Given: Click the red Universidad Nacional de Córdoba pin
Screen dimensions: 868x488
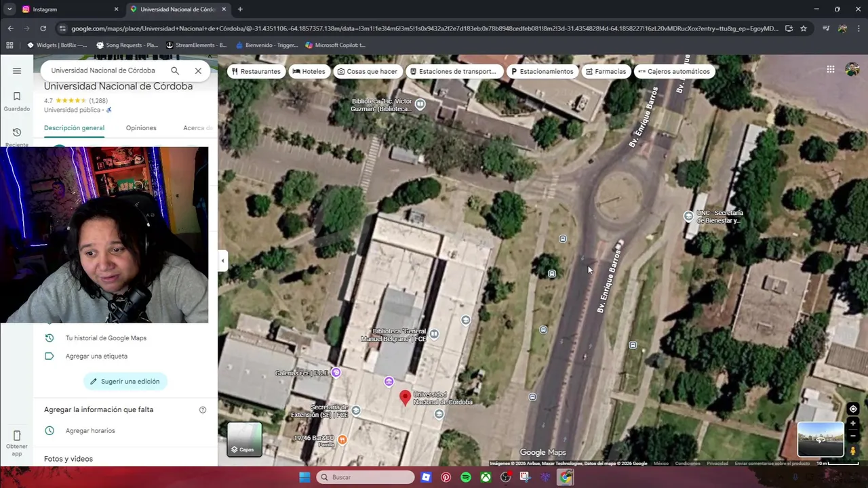Looking at the screenshot, I should [405, 398].
